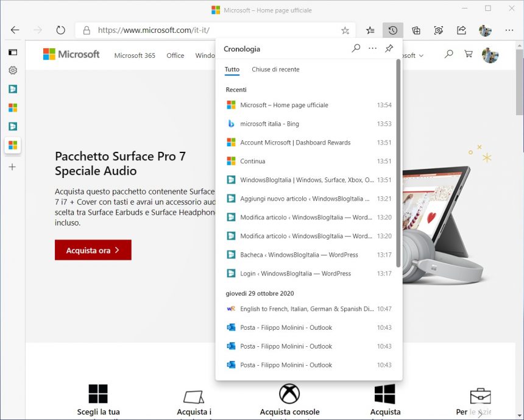Toggle the History toolbar button
Viewport: 524px width, 420px height.
click(393, 30)
